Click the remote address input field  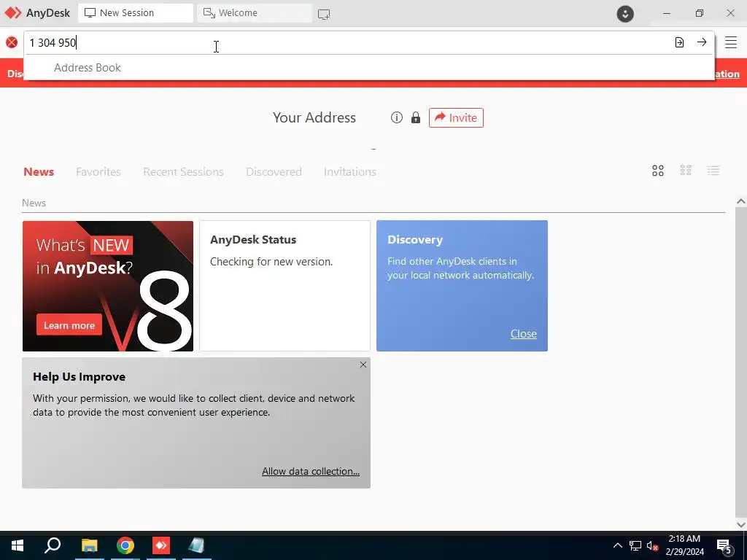(x=348, y=43)
